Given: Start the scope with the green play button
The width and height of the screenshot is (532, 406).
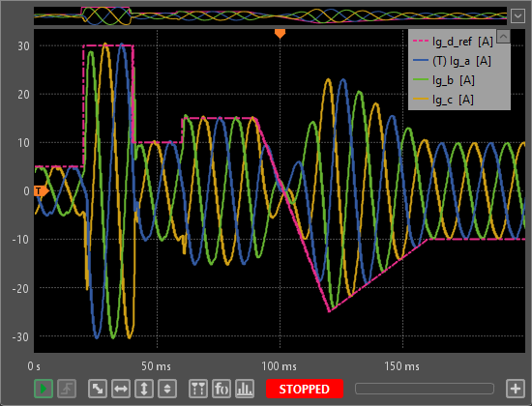Looking at the screenshot, I should pyautogui.click(x=44, y=389).
